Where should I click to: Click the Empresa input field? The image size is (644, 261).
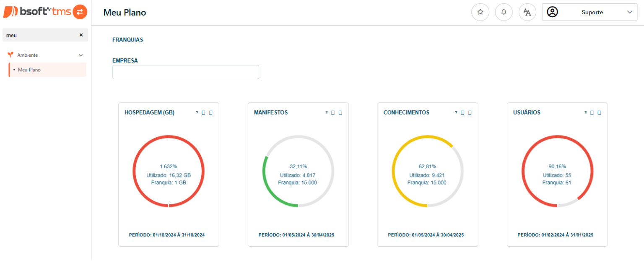click(x=185, y=72)
